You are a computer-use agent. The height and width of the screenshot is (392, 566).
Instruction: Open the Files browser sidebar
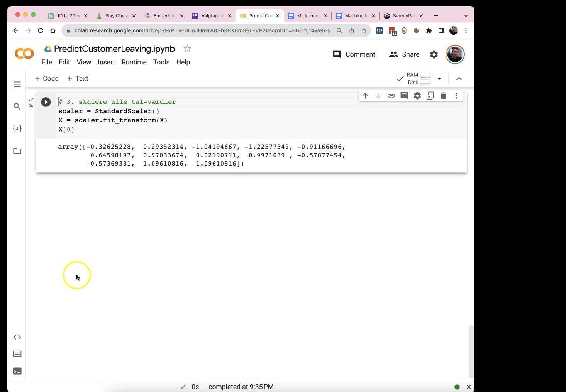tap(17, 151)
